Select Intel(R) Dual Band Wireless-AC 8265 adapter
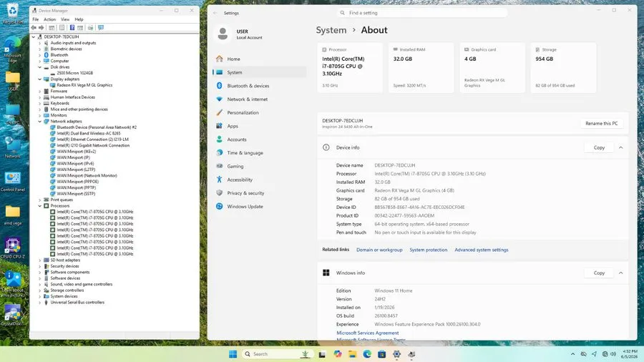This screenshot has height=362, width=644. point(89,133)
